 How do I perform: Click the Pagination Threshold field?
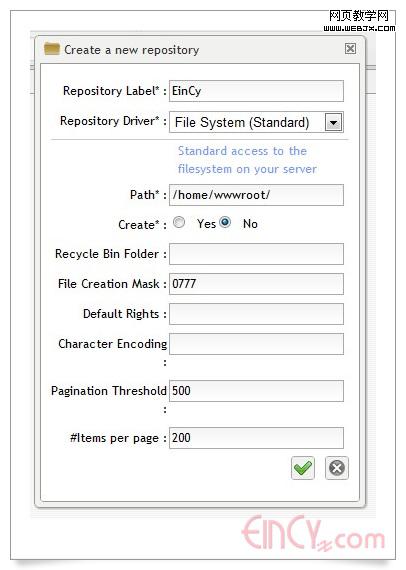pyautogui.click(x=256, y=391)
